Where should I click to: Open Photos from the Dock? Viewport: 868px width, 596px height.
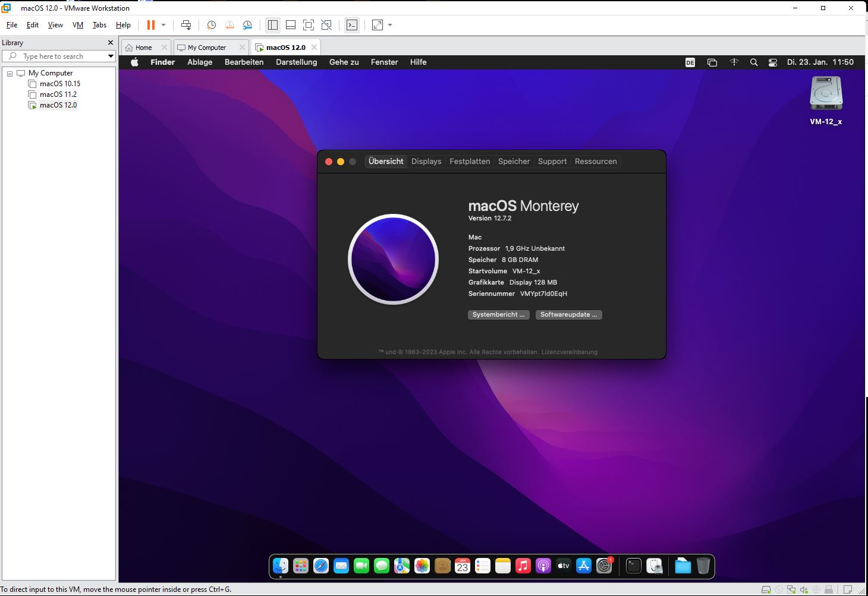[x=422, y=566]
